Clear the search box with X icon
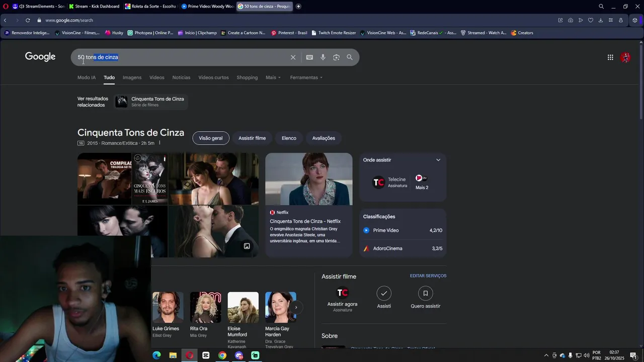This screenshot has width=644, height=362. (293, 57)
